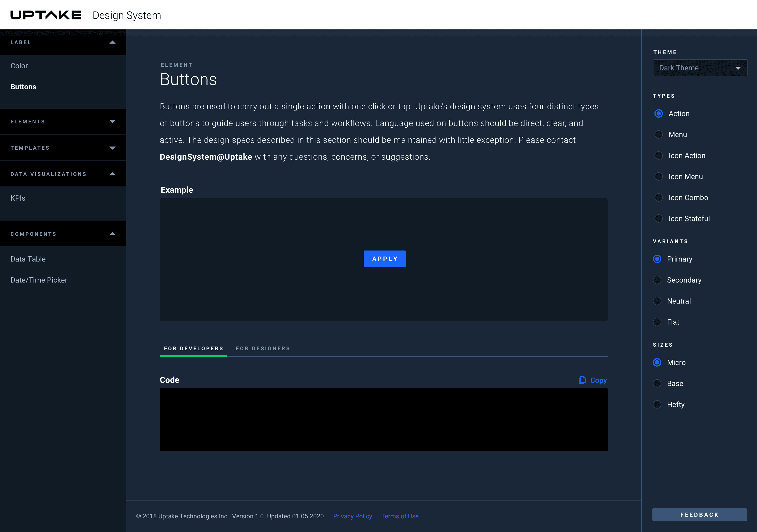Screen dimensions: 757x532
Task: Click the copy icon next to Code
Action: pyautogui.click(x=582, y=380)
